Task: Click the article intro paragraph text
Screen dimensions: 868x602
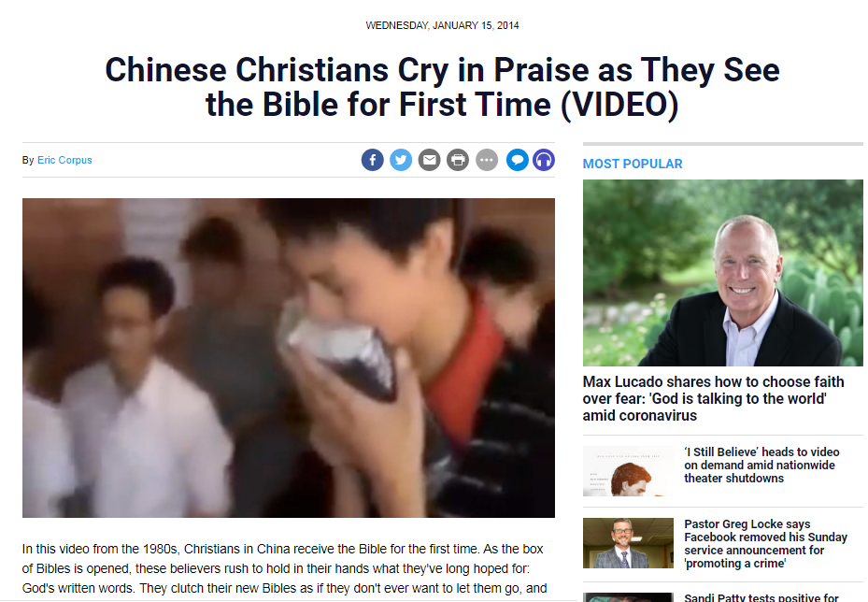Action: point(285,568)
